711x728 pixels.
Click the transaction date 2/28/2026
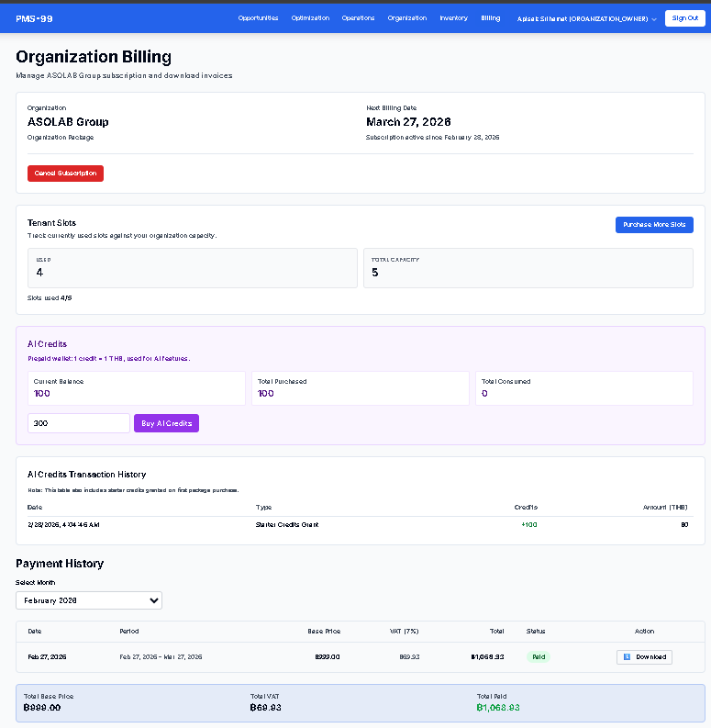click(x=63, y=524)
